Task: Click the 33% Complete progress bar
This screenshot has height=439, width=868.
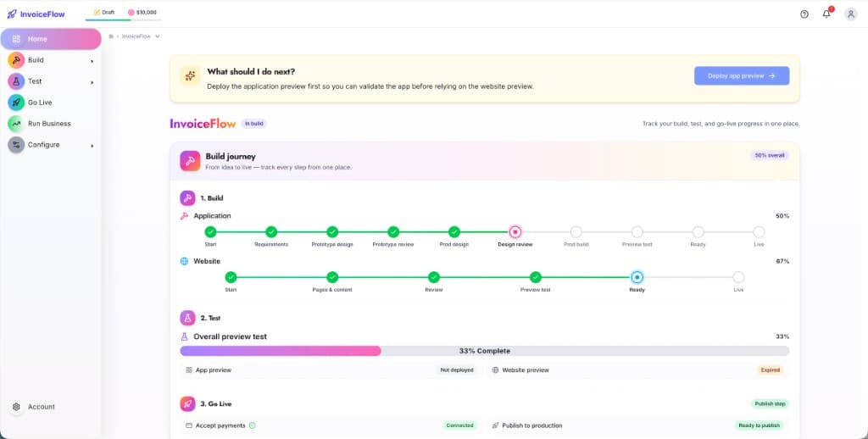Action: (484, 351)
